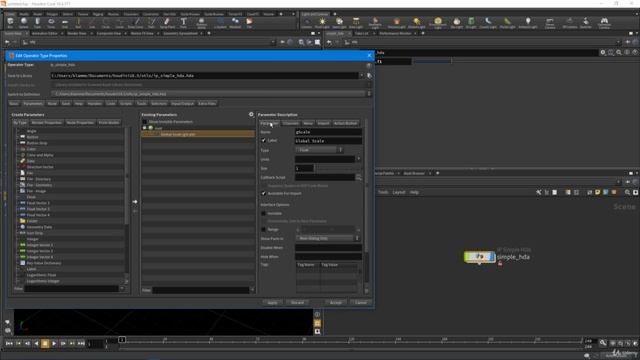Click the Apply button
The width and height of the screenshot is (640, 360).
click(272, 303)
